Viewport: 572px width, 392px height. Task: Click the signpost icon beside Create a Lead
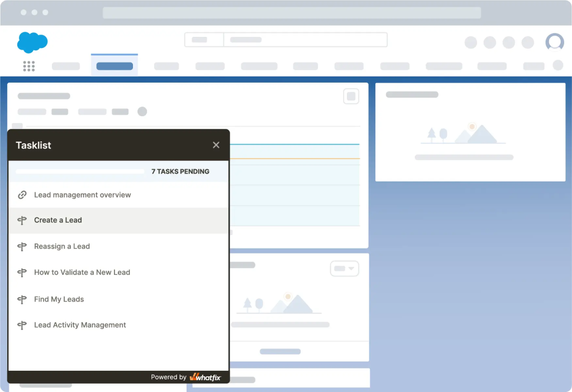(22, 221)
